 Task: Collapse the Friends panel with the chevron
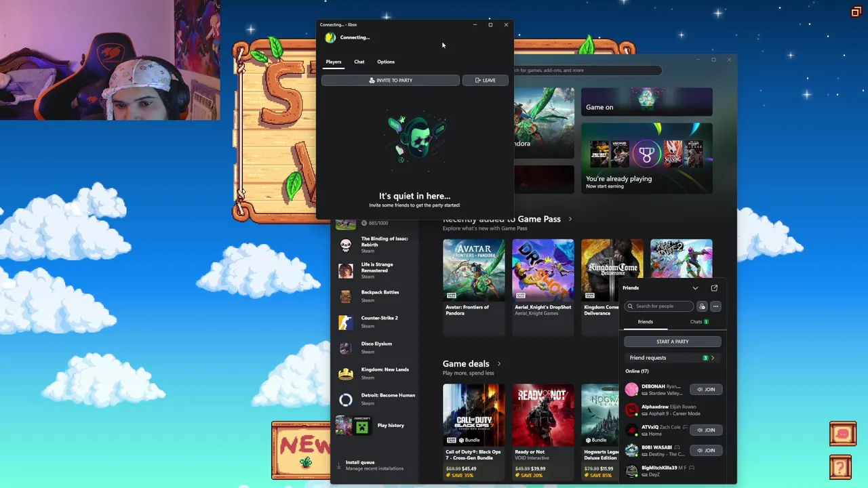click(x=695, y=288)
